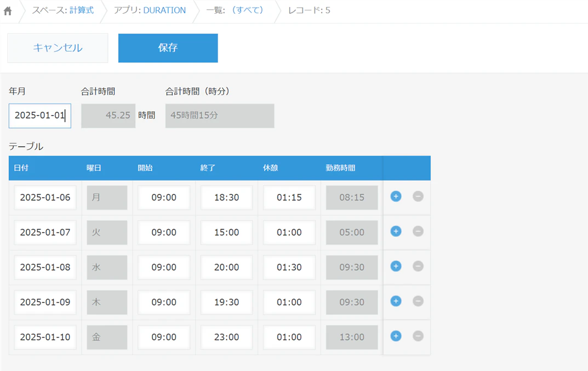Select the 勤務時間 value 13:00
This screenshot has height=371, width=588.
tap(352, 337)
